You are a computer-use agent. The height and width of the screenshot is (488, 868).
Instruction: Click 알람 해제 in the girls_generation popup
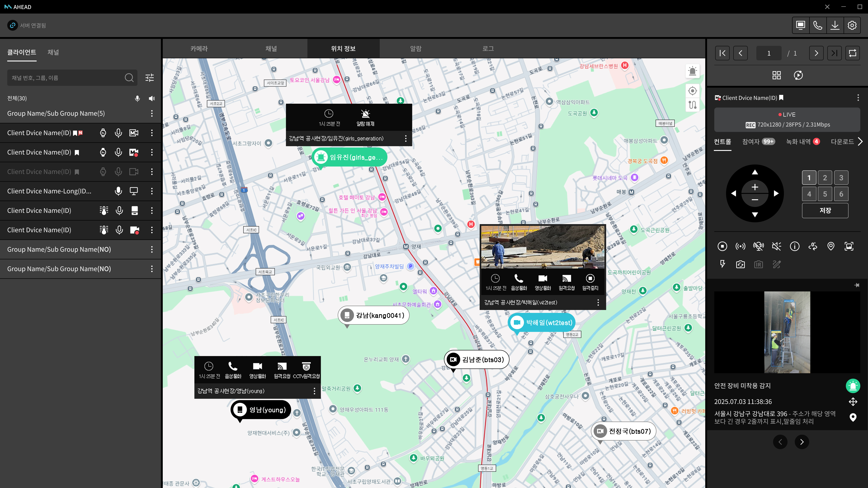point(365,117)
